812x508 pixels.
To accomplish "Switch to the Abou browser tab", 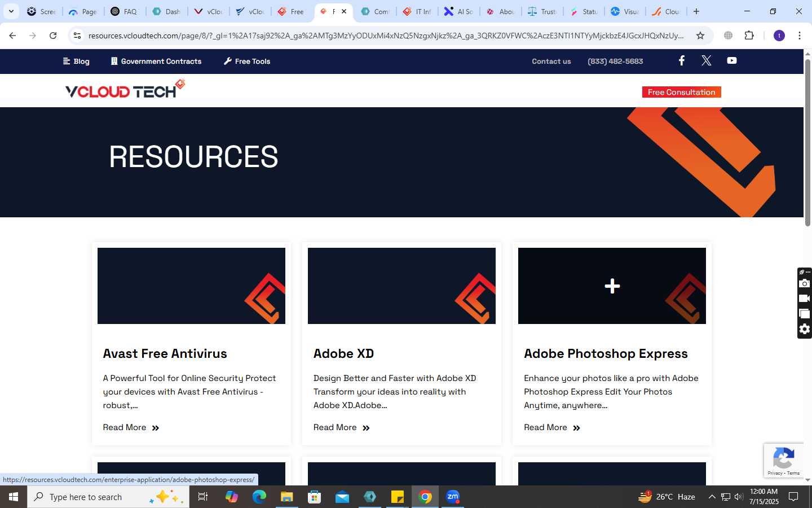I will pyautogui.click(x=501, y=11).
